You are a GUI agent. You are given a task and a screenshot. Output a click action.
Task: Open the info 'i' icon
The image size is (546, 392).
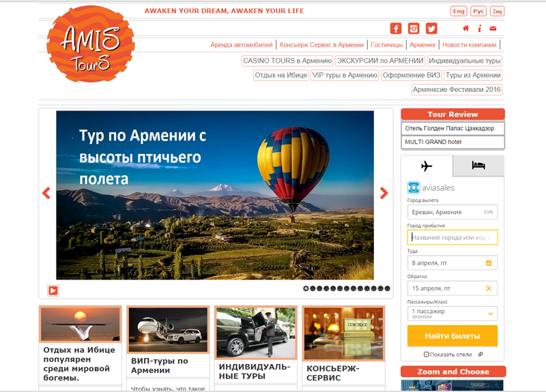pos(480,29)
